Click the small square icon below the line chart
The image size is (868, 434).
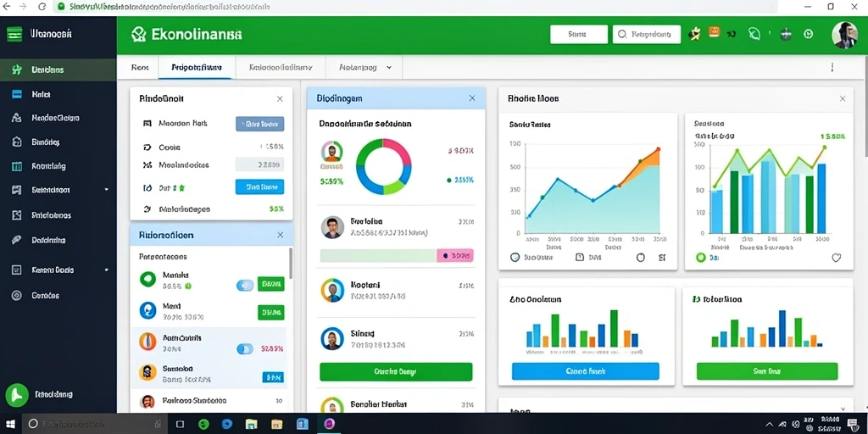(580, 258)
